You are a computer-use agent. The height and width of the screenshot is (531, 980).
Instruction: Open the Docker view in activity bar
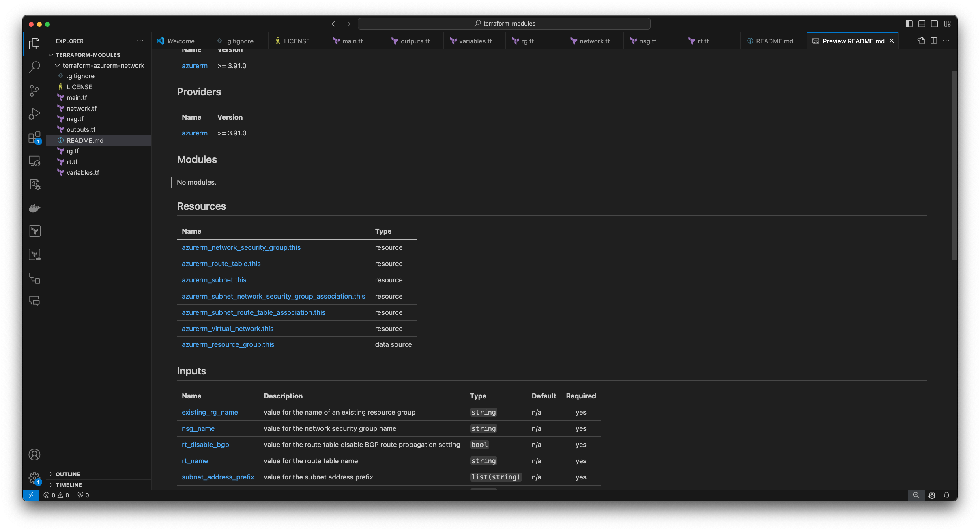(34, 208)
